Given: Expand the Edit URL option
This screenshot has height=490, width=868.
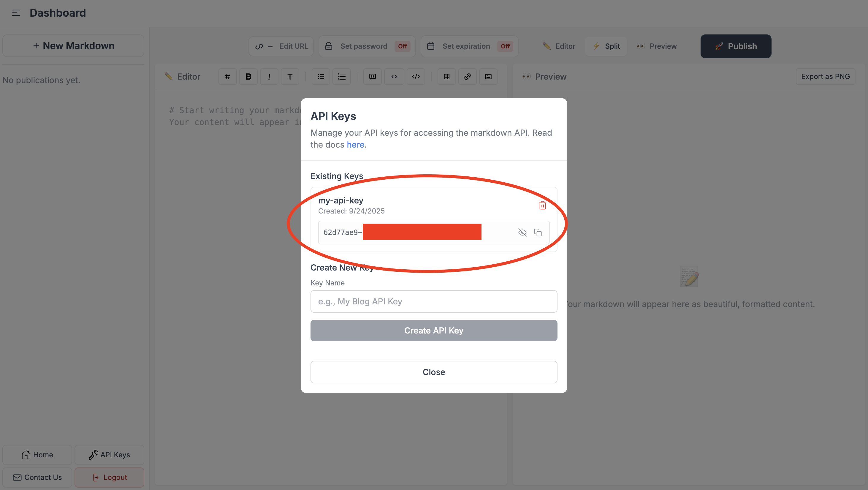Looking at the screenshot, I should (281, 46).
